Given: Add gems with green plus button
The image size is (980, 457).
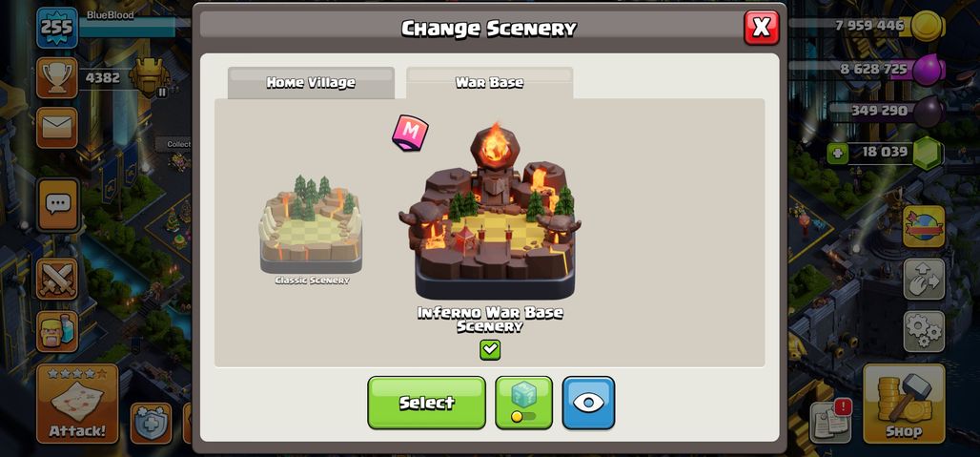Looking at the screenshot, I should [x=838, y=153].
